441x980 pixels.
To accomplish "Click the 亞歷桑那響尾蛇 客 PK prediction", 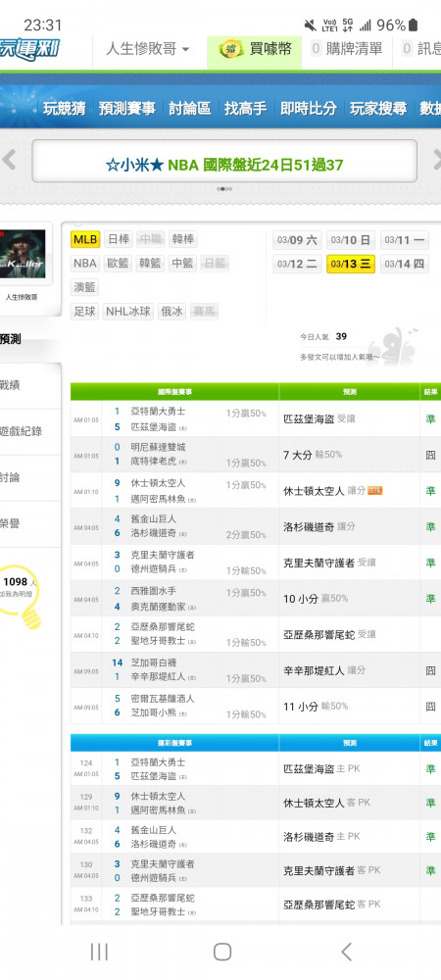I will click(x=332, y=904).
